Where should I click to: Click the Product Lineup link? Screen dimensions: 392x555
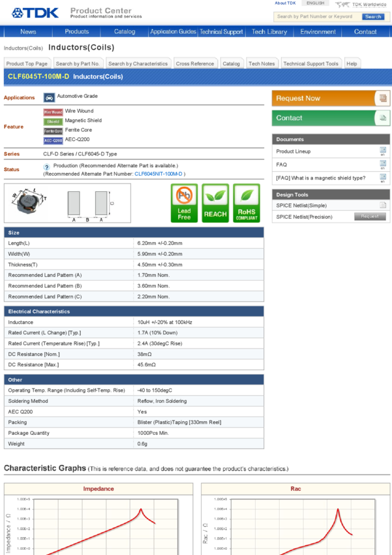coord(294,151)
